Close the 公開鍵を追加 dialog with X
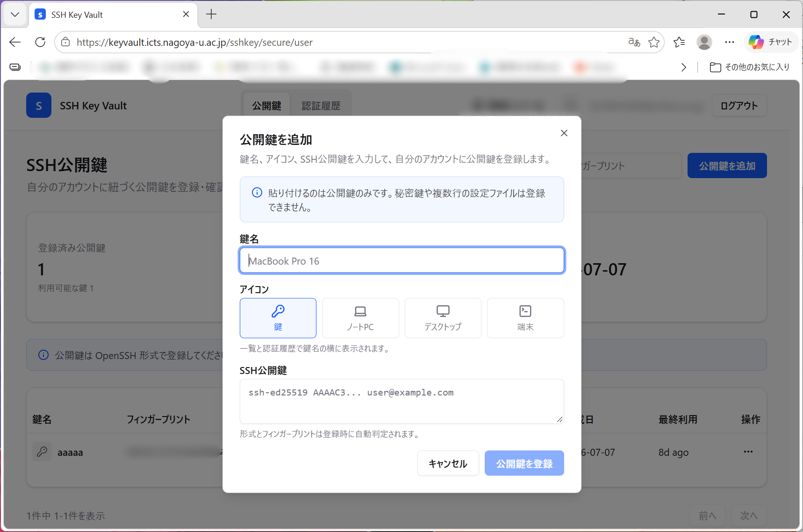 pos(564,133)
